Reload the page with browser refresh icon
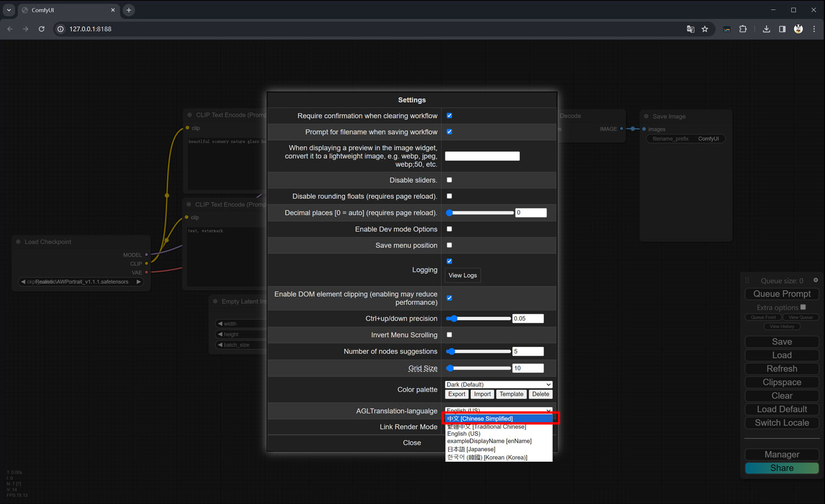Image resolution: width=825 pixels, height=504 pixels. click(41, 29)
